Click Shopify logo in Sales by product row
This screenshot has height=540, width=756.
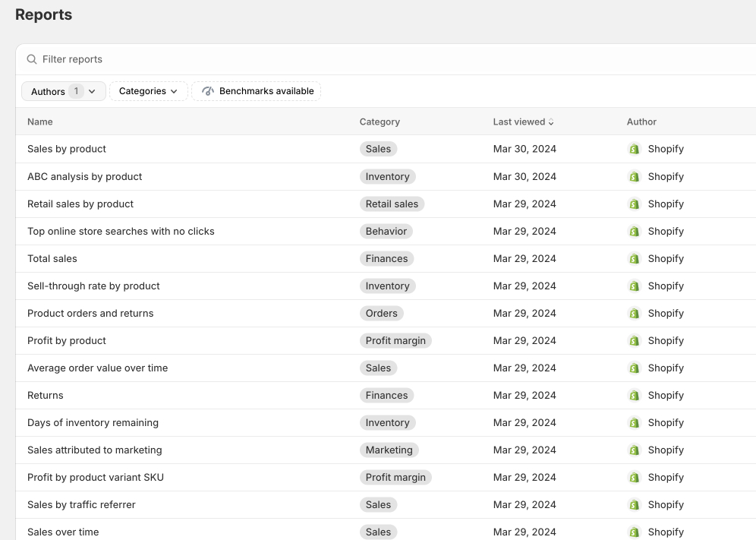pyautogui.click(x=634, y=149)
